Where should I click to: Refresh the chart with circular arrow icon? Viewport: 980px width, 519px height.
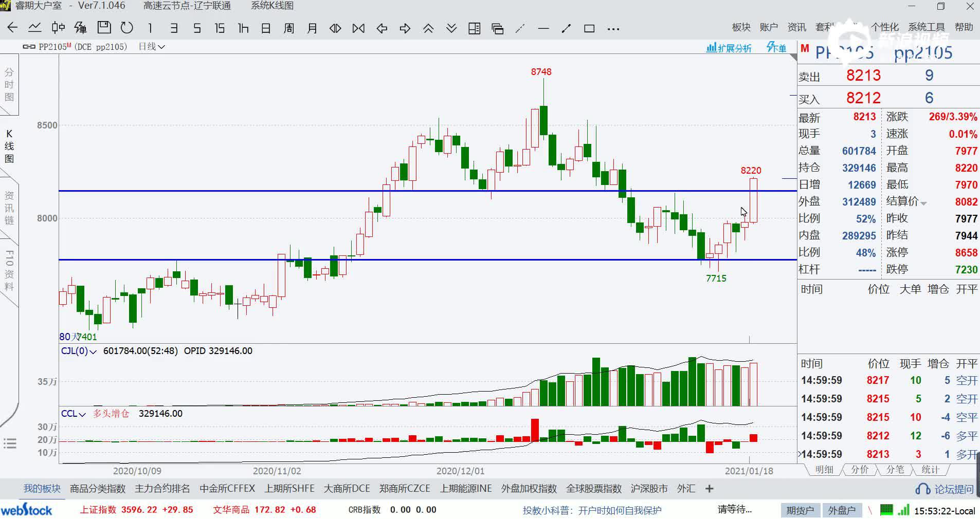tap(126, 28)
